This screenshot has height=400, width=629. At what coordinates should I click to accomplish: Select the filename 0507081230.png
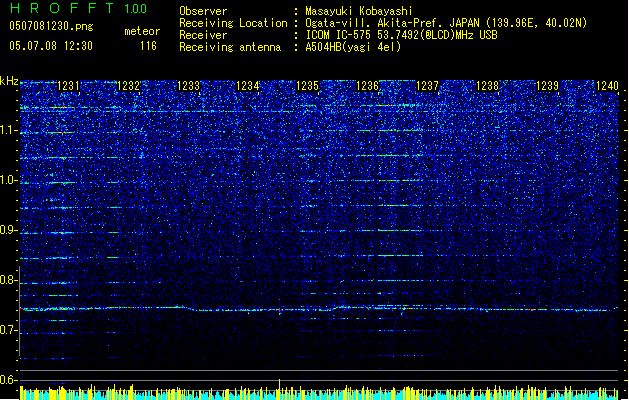coord(51,27)
